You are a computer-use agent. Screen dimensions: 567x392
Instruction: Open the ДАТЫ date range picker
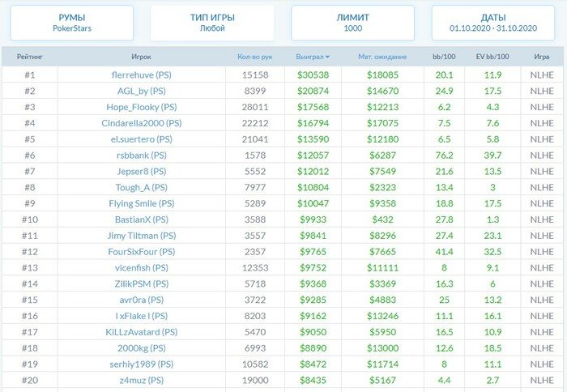pos(493,23)
